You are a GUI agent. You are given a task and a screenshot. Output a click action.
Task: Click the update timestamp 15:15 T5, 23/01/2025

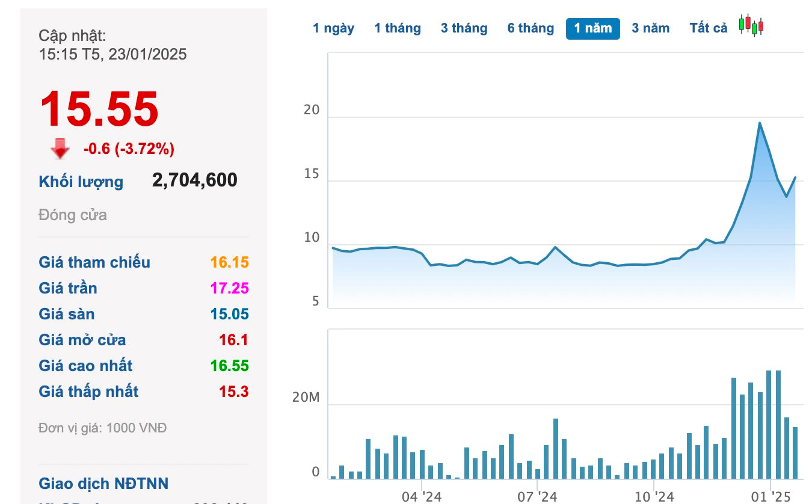point(113,54)
